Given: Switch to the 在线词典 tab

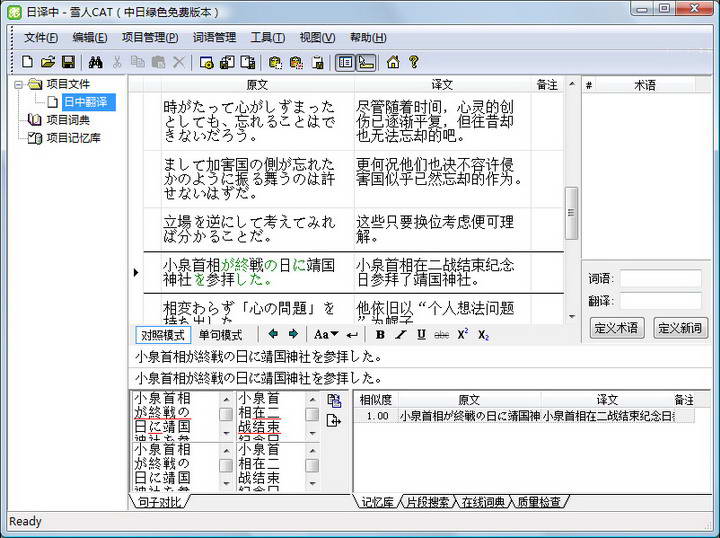Looking at the screenshot, I should click(x=482, y=501).
